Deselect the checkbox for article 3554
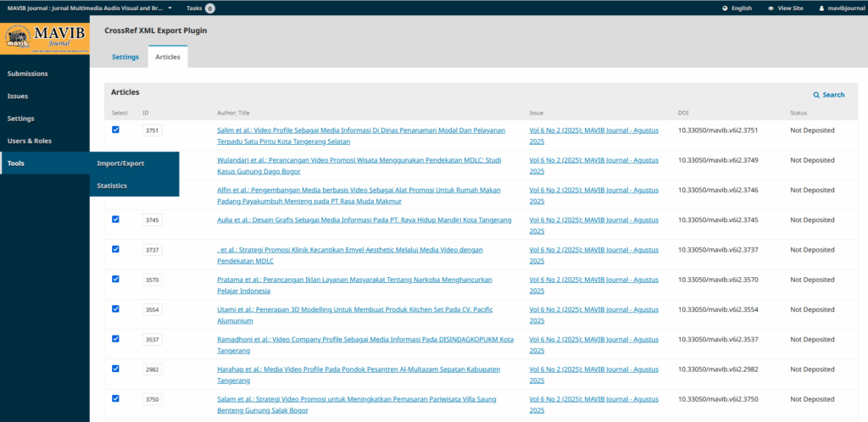 115,308
